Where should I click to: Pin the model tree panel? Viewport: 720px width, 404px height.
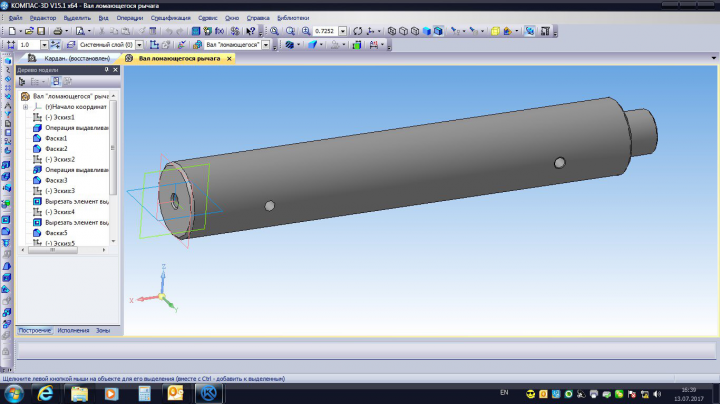tap(107, 70)
